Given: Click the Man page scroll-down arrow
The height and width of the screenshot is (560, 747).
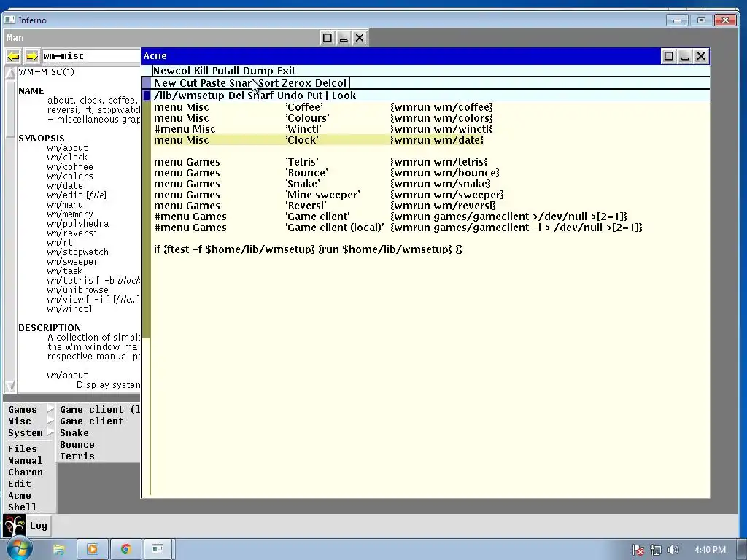Looking at the screenshot, I should pyautogui.click(x=10, y=386).
